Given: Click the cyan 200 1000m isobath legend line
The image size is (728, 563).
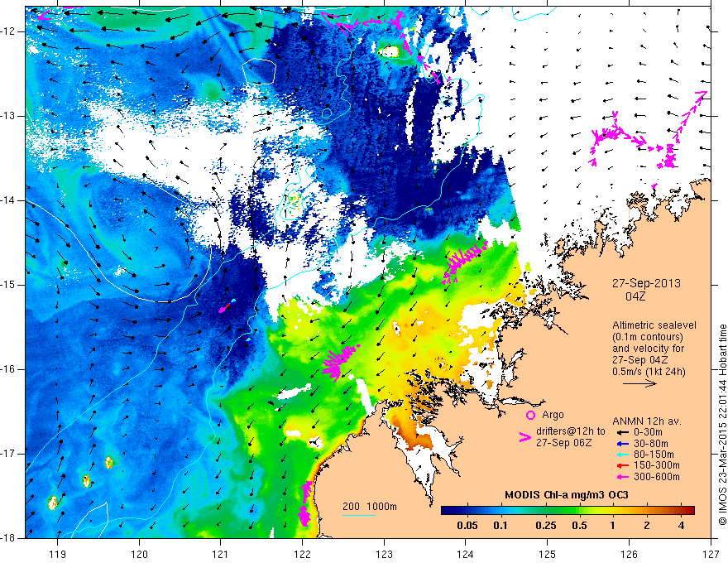Looking at the screenshot, I should 359,515.
